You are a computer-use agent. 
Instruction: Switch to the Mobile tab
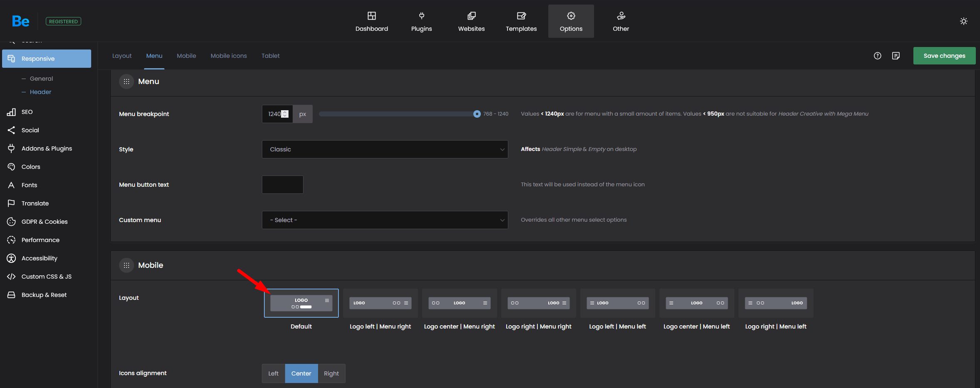[x=187, y=56]
